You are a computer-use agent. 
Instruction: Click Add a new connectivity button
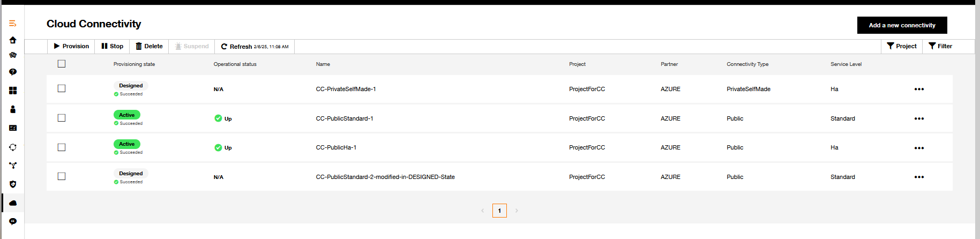tap(902, 25)
